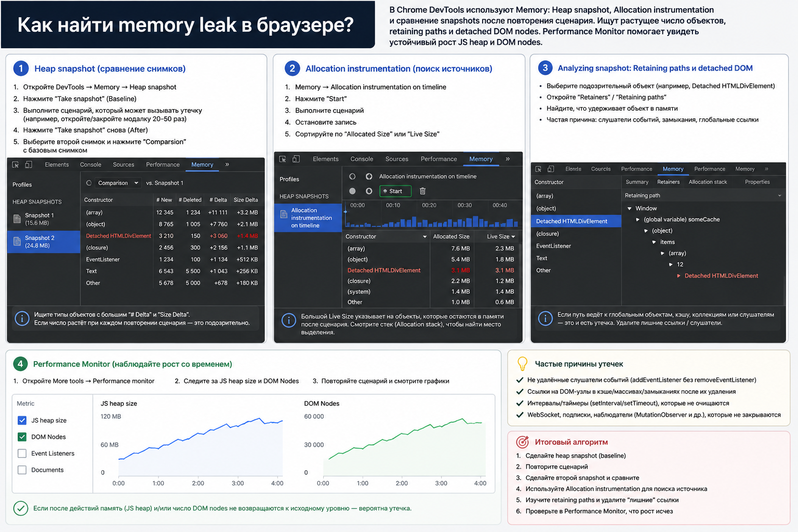Click the trash clear profiles icon

(422, 191)
